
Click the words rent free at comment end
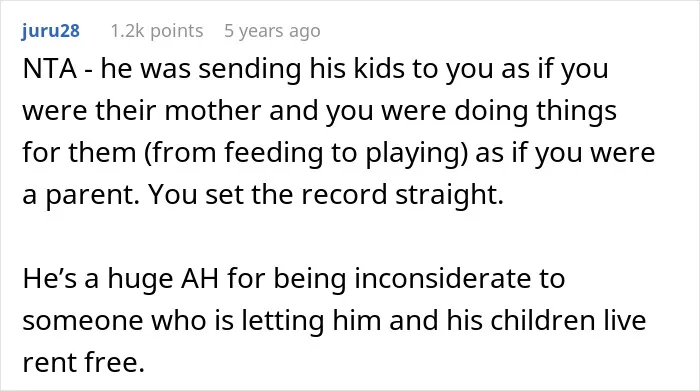pyautogui.click(x=84, y=362)
